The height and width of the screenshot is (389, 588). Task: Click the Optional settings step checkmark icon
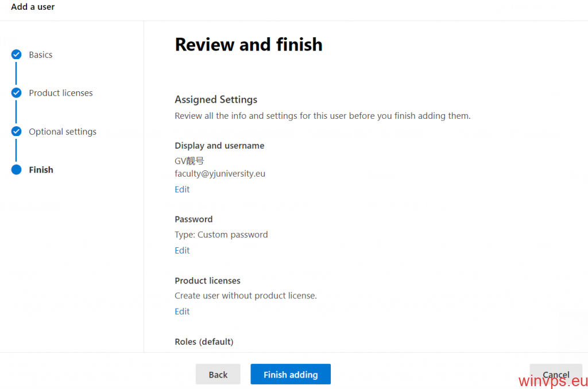[16, 131]
